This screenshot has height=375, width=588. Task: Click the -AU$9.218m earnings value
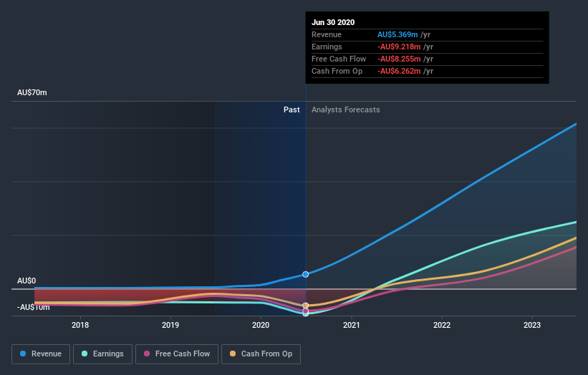[x=399, y=47]
